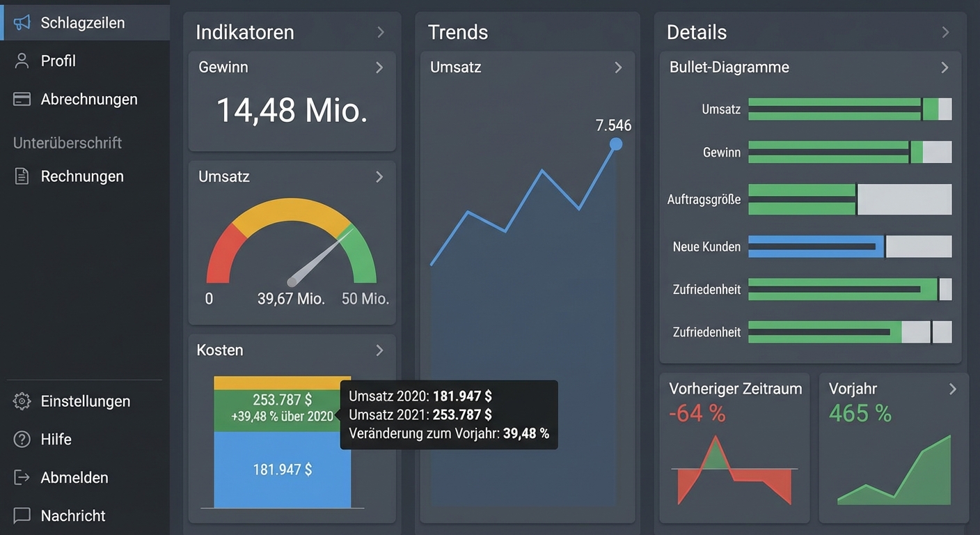
Task: Open the Vorjahr card chevron
Action: (x=953, y=389)
